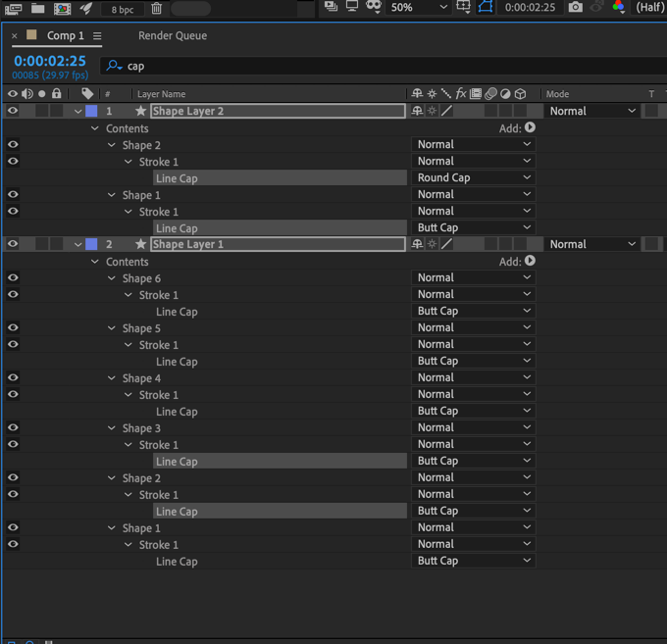
Task: Click the region of interest icon
Action: pos(463,7)
